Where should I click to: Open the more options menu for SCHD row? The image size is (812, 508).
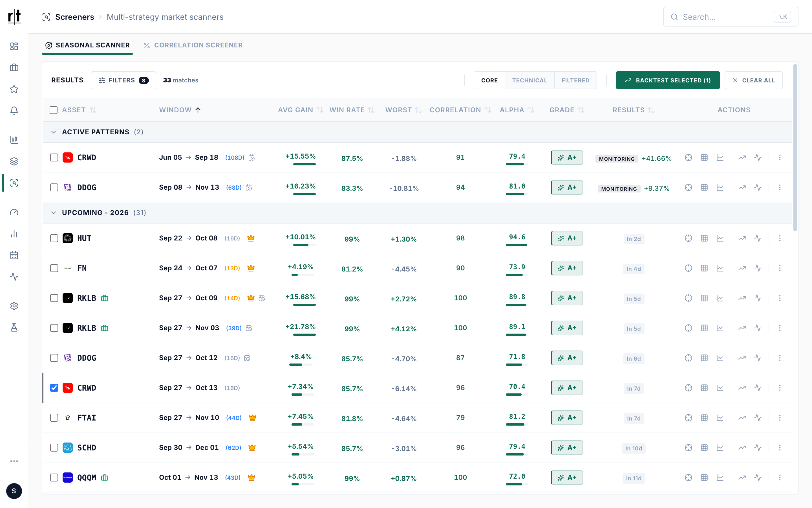pos(780,448)
